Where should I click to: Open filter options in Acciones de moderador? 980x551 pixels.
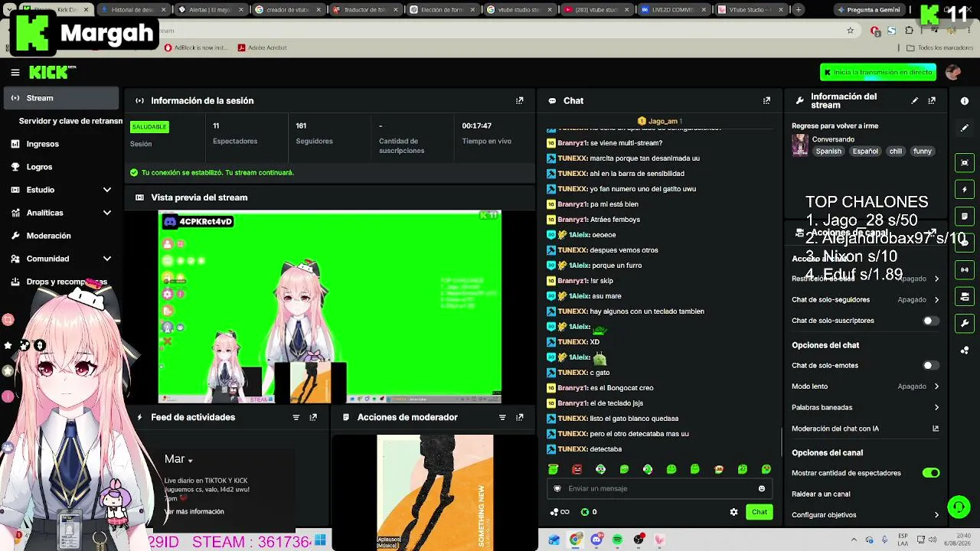pyautogui.click(x=502, y=417)
